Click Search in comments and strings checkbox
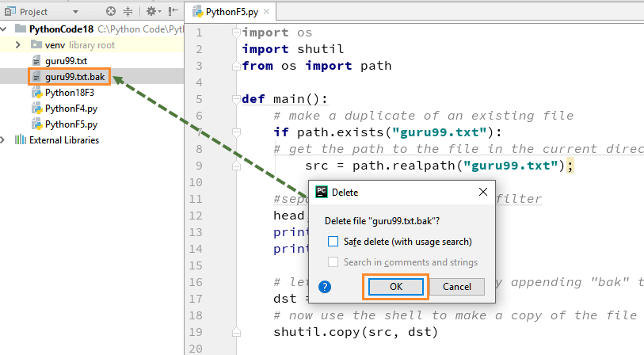644x355 pixels. (x=333, y=261)
